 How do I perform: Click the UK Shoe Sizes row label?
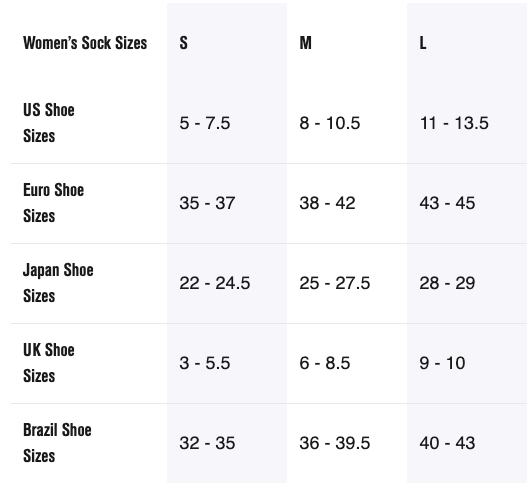coord(49,363)
